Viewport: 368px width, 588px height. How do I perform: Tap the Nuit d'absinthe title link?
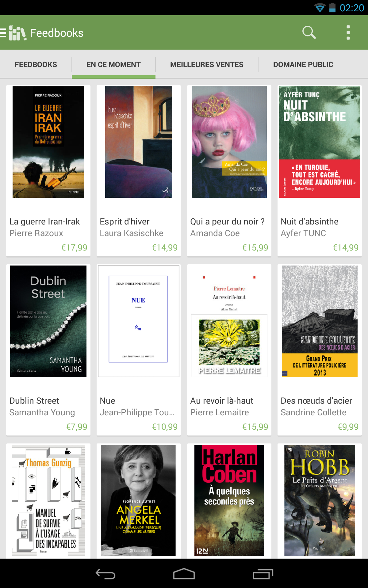pos(309,221)
